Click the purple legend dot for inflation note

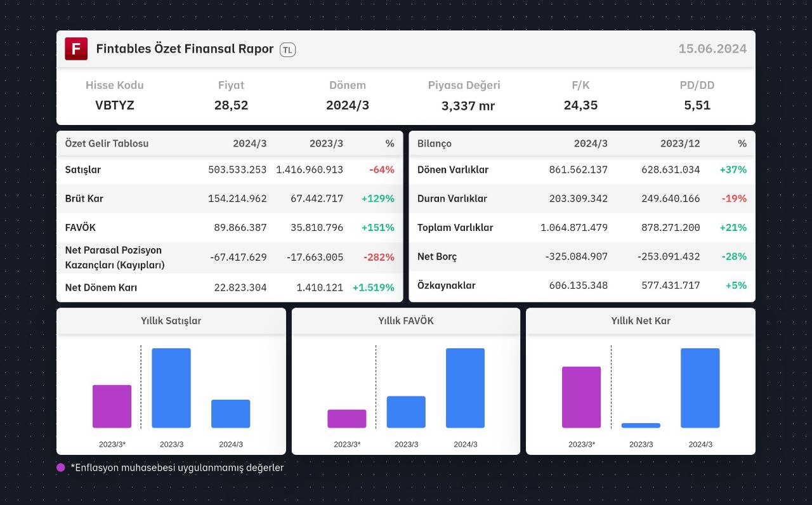[x=61, y=468]
